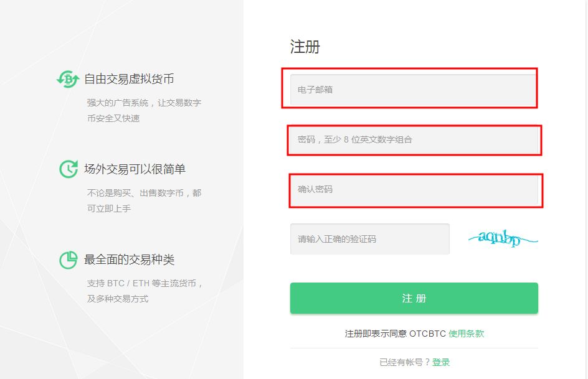
Task: Click the 自由交易虚拟货币 heading
Action: pyautogui.click(x=129, y=79)
